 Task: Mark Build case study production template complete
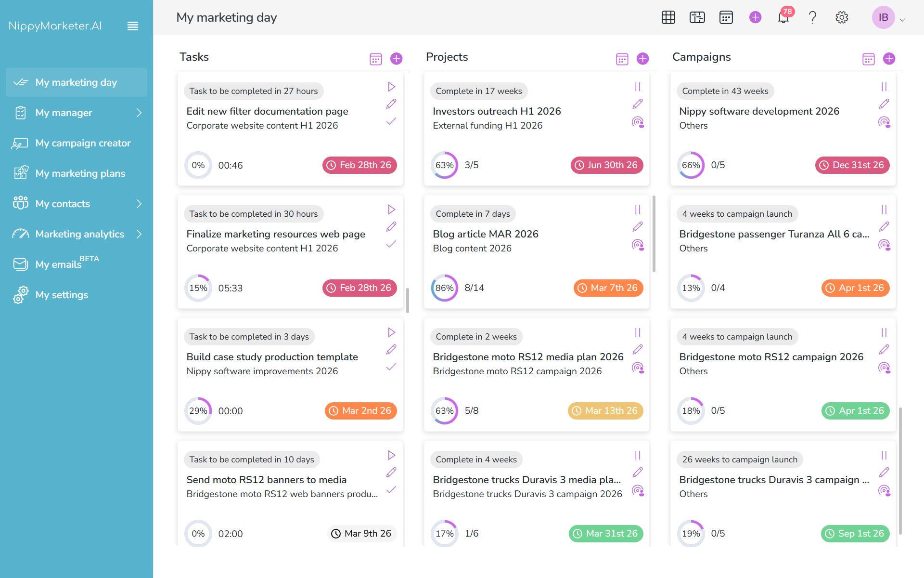tap(391, 367)
